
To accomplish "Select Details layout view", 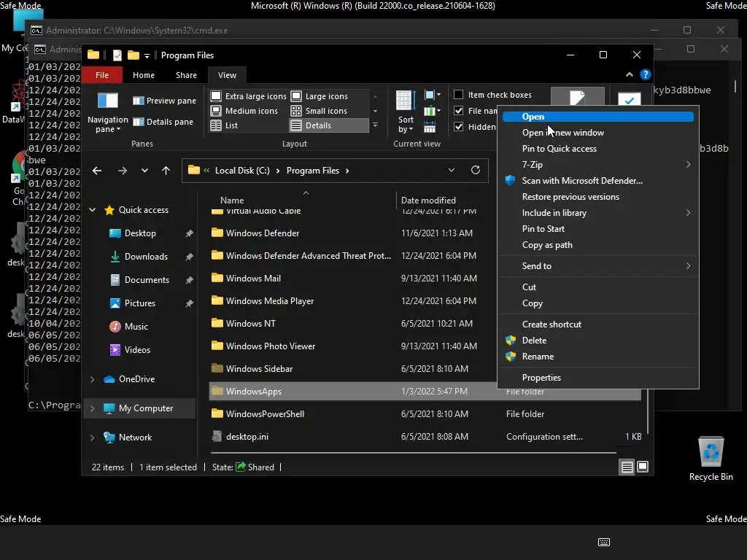I will [x=329, y=125].
